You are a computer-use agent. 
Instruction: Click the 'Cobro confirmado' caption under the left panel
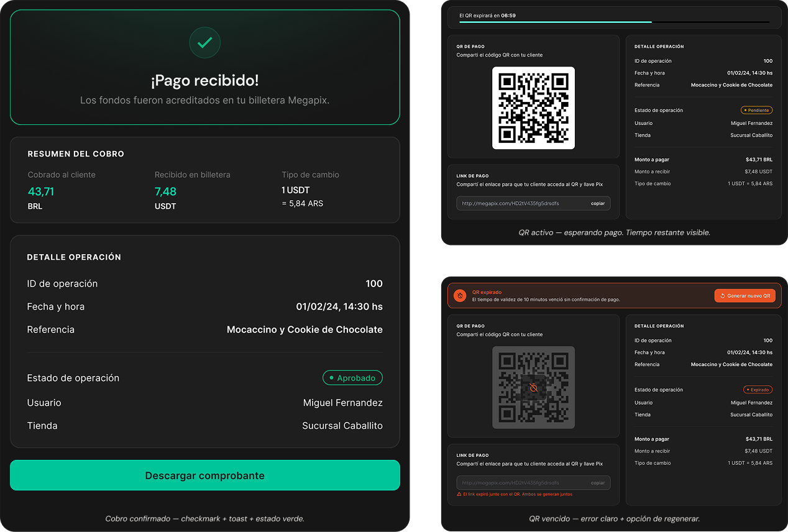(x=205, y=518)
